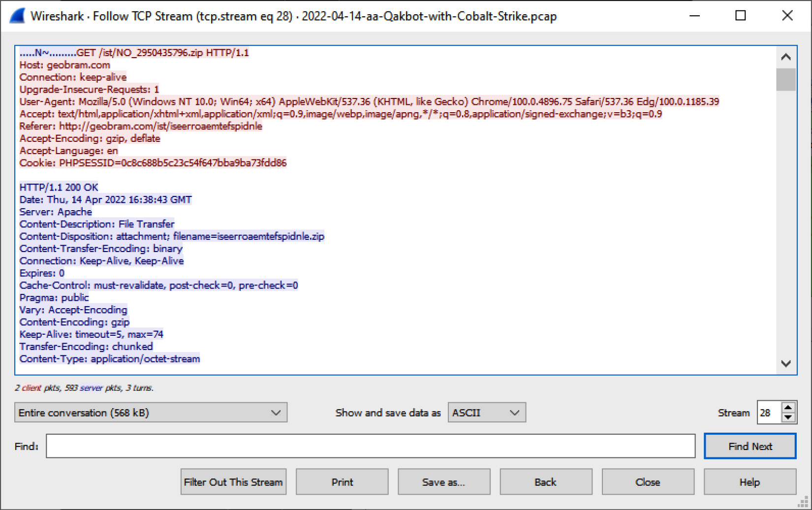Click the Print button

pyautogui.click(x=342, y=482)
